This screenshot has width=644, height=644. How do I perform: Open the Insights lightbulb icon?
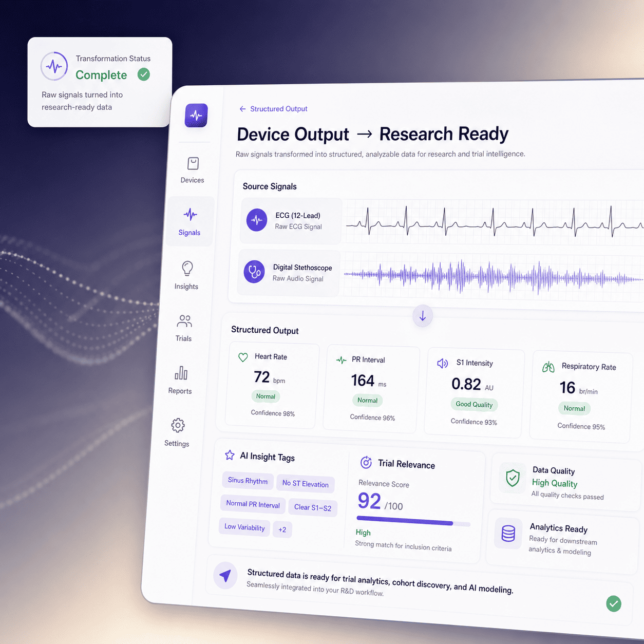coord(187,269)
